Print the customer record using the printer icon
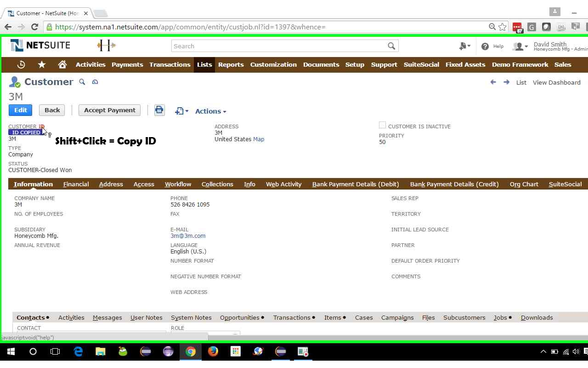 pos(159,110)
